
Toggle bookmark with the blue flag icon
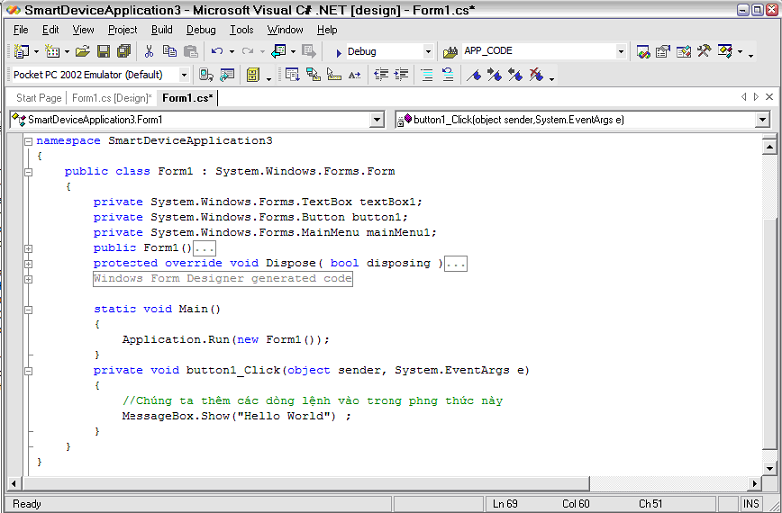click(x=474, y=75)
